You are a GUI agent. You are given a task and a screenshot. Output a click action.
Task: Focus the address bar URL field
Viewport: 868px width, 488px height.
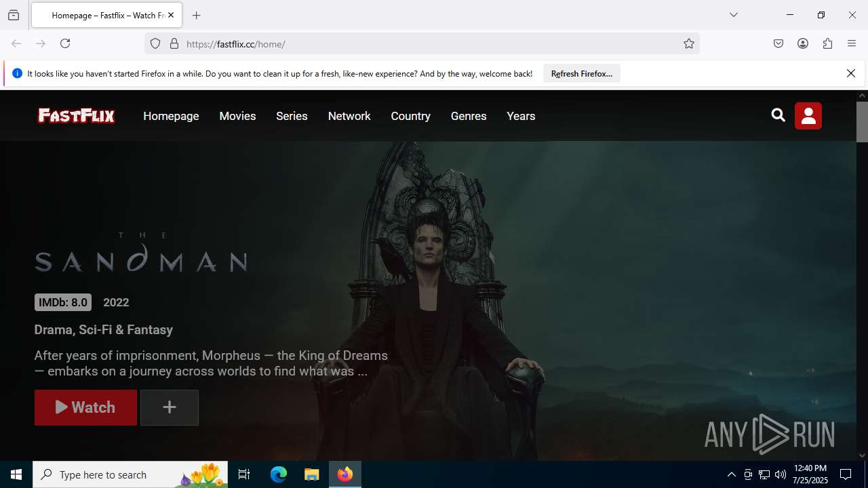pyautogui.click(x=422, y=43)
